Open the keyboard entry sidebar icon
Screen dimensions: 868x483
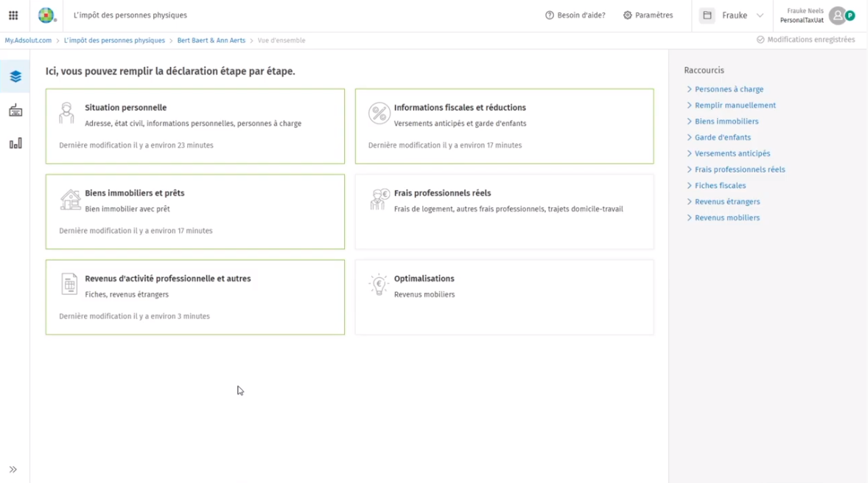15,111
